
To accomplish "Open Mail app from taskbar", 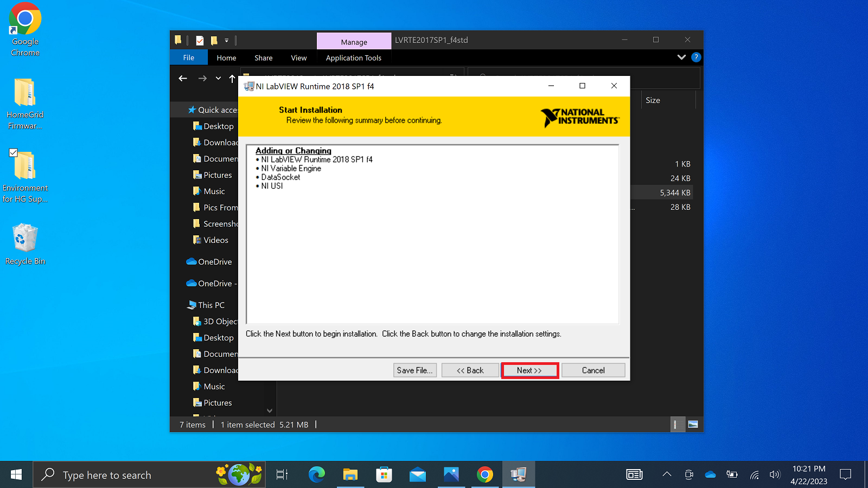I will pyautogui.click(x=418, y=474).
